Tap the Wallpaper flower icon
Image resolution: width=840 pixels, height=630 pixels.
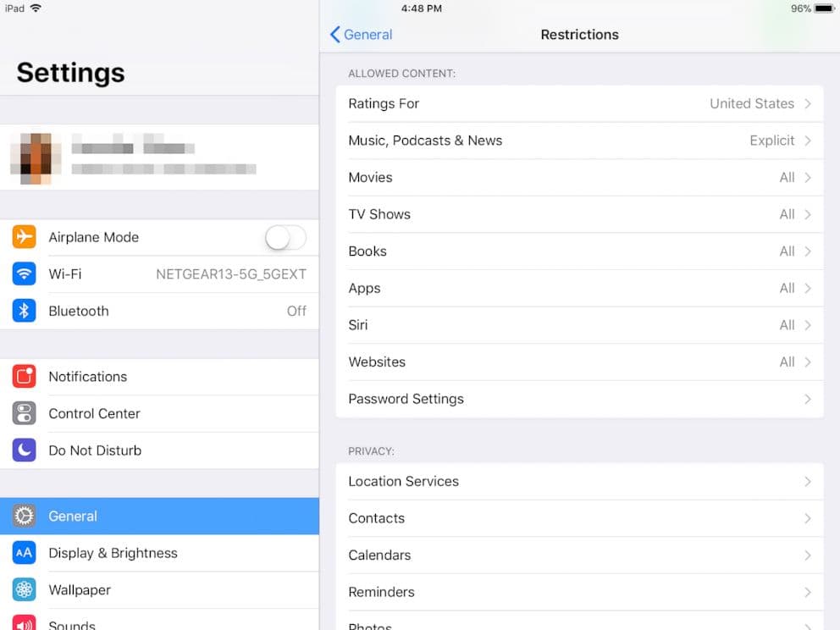tap(24, 590)
